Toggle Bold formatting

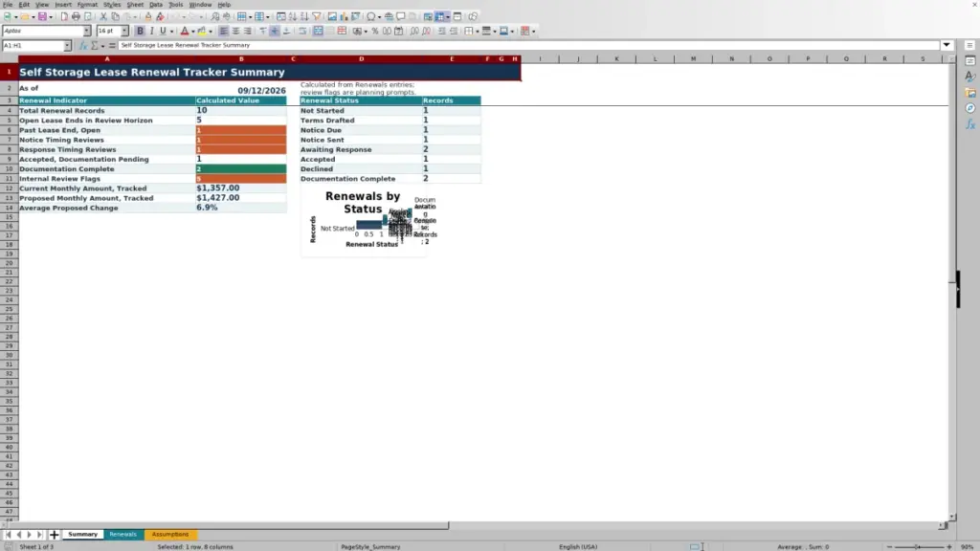pyautogui.click(x=140, y=32)
